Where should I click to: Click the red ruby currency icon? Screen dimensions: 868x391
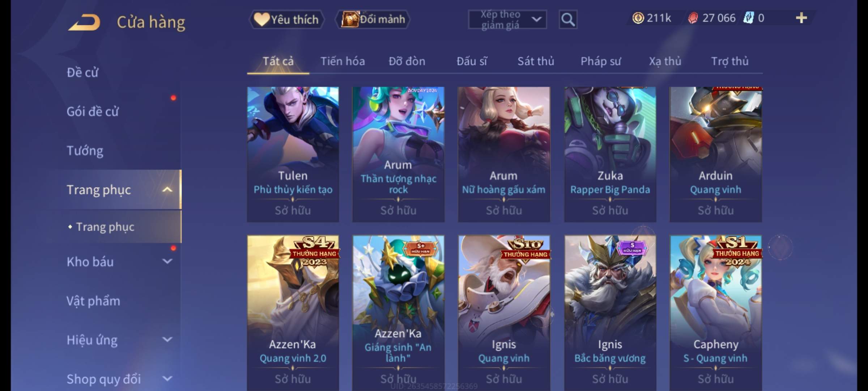[x=693, y=18]
